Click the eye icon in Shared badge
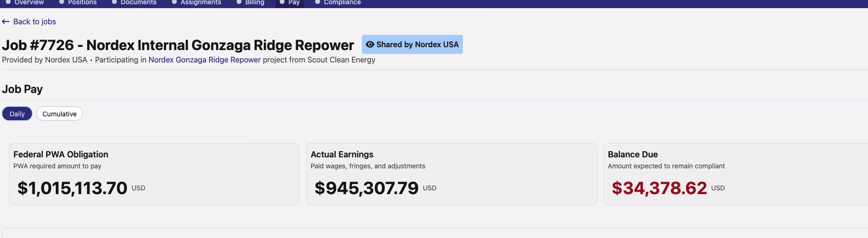868x238 pixels. 370,44
